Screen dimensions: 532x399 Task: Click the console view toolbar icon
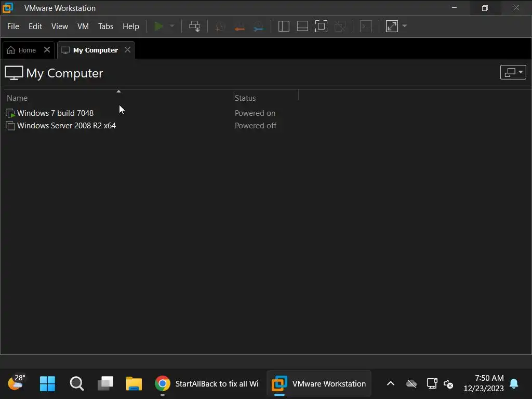click(x=366, y=26)
